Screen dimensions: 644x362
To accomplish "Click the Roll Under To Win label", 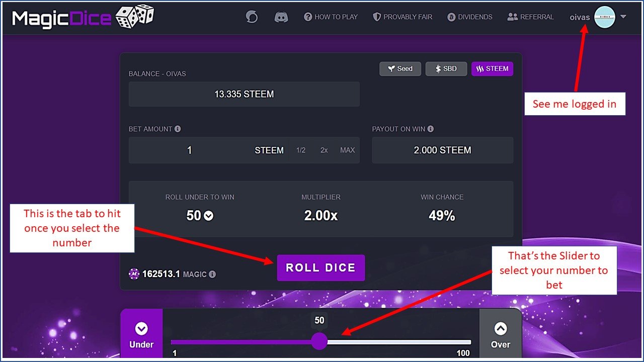I will point(200,197).
